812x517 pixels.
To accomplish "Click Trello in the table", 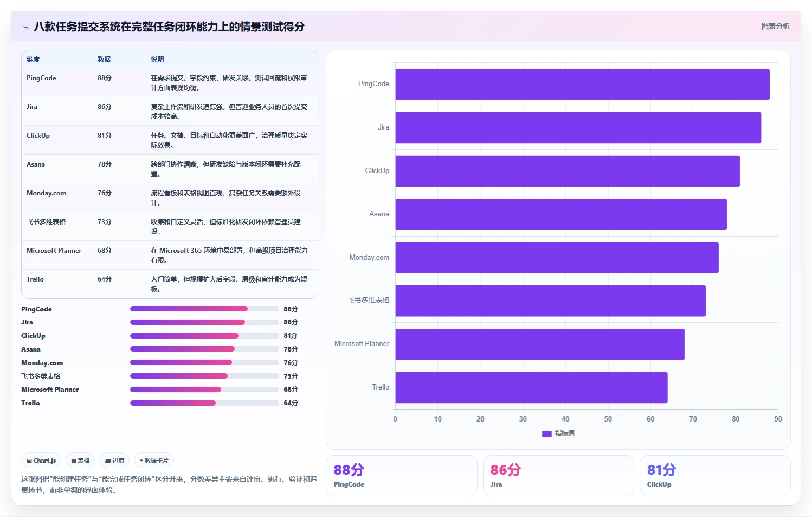I will click(x=35, y=279).
